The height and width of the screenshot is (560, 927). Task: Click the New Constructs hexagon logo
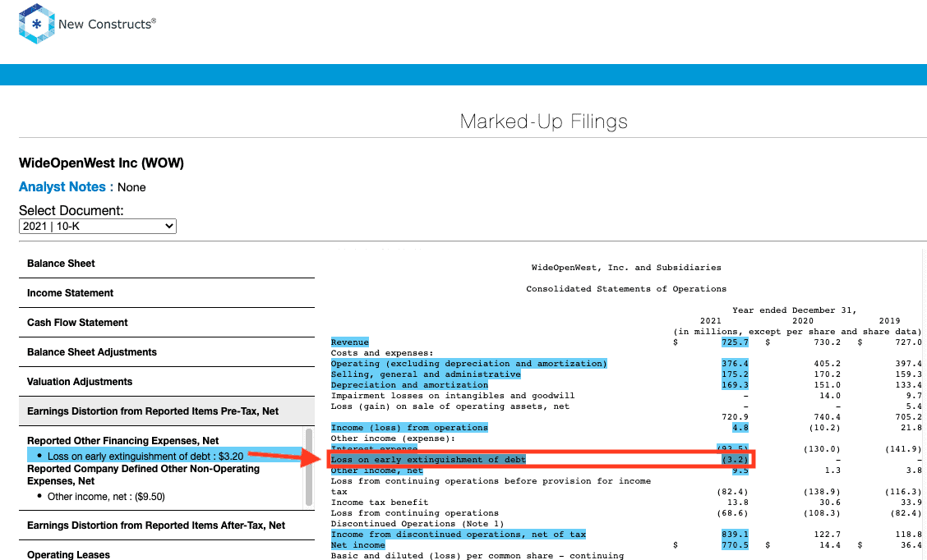pyautogui.click(x=37, y=24)
